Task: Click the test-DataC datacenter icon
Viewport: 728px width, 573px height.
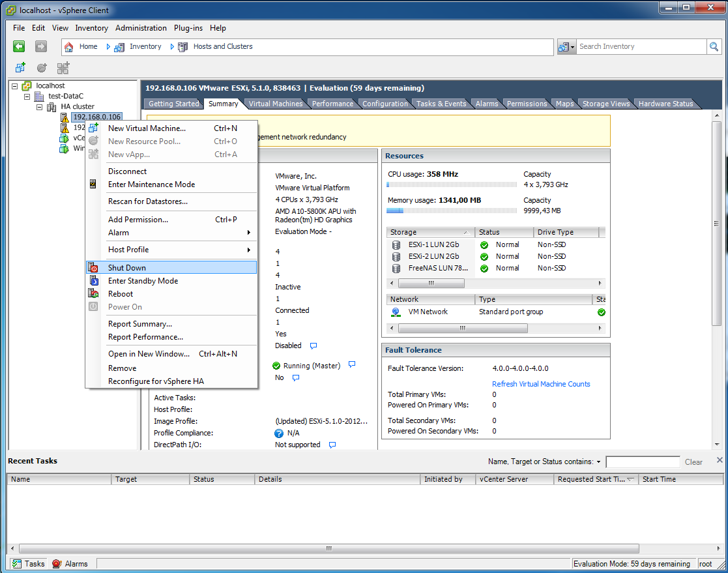Action: pos(40,96)
